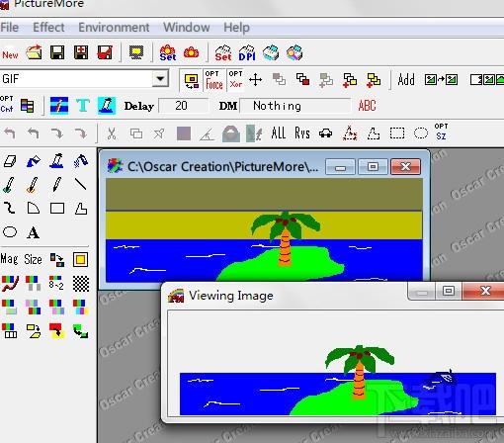The image size is (504, 443).
Task: Toggle the OPT Xor option
Action: click(236, 79)
